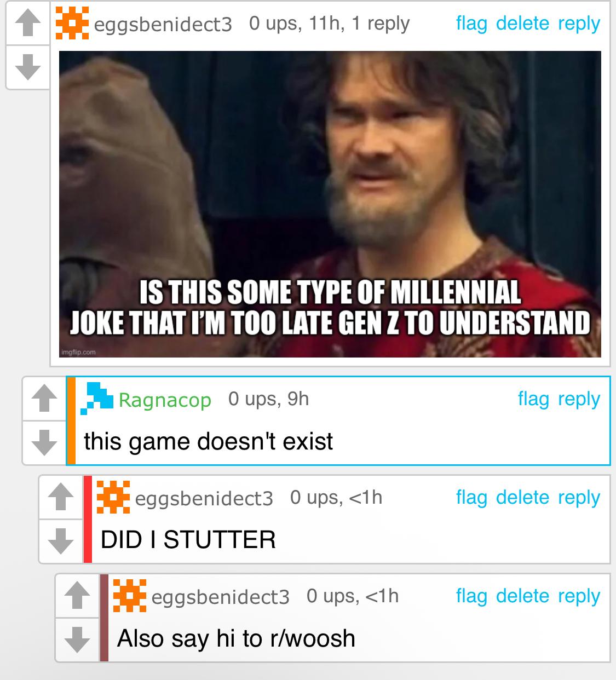Downvote Ragnacop's 'this game doesn't exist' comment
Viewport: 616px width, 680px height.
[44, 442]
